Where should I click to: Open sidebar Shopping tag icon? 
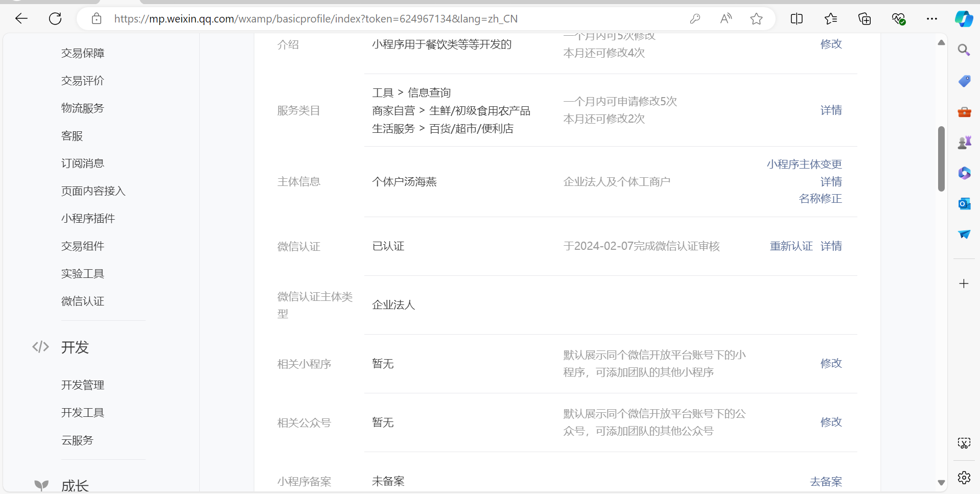coord(964,81)
